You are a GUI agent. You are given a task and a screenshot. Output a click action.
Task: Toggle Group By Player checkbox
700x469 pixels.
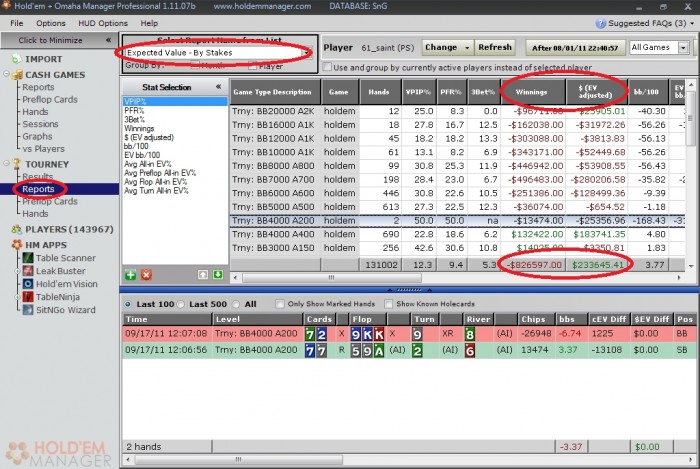252,66
